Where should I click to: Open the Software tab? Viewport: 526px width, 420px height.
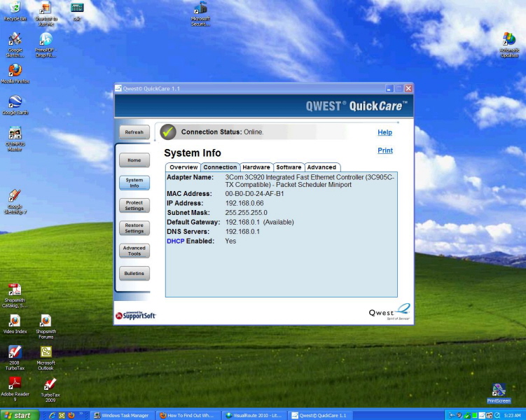[x=289, y=167]
